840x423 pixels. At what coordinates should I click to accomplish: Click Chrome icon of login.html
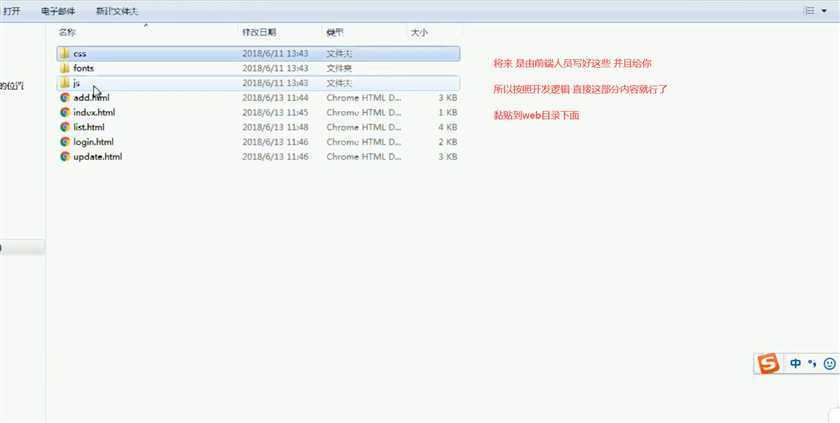point(65,142)
